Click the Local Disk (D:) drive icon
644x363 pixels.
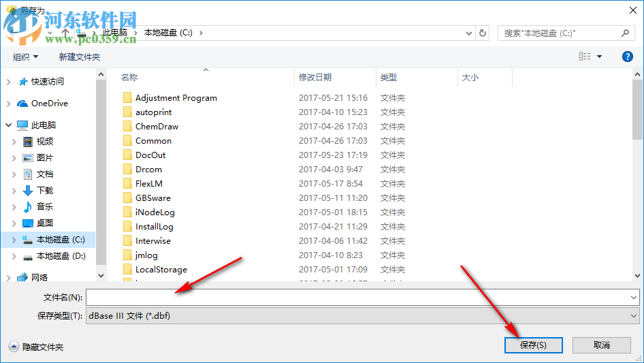click(27, 257)
